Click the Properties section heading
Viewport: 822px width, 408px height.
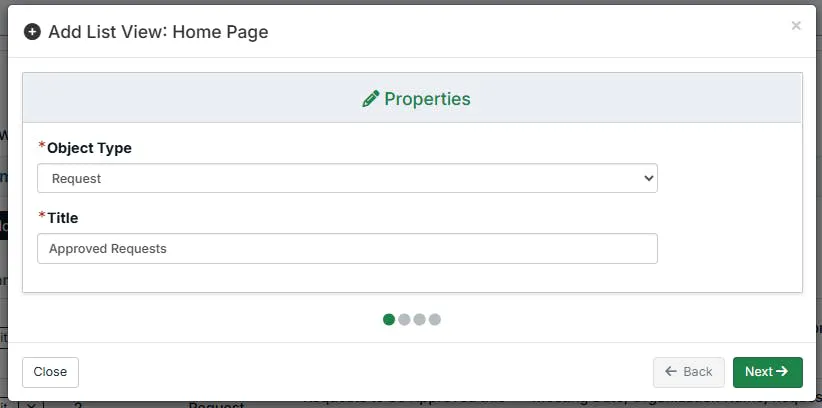pos(427,99)
